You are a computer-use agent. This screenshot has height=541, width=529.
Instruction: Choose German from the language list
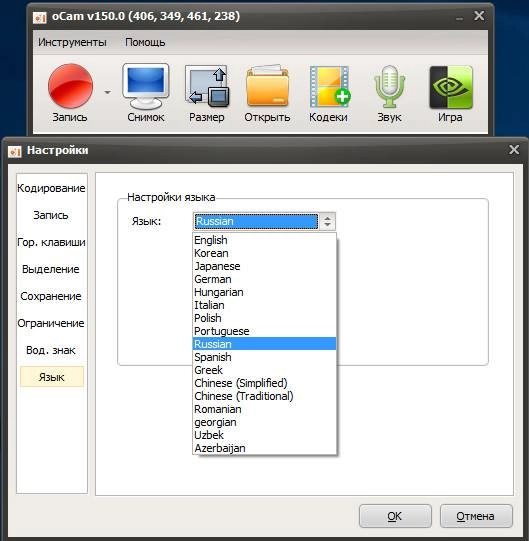[x=264, y=279]
